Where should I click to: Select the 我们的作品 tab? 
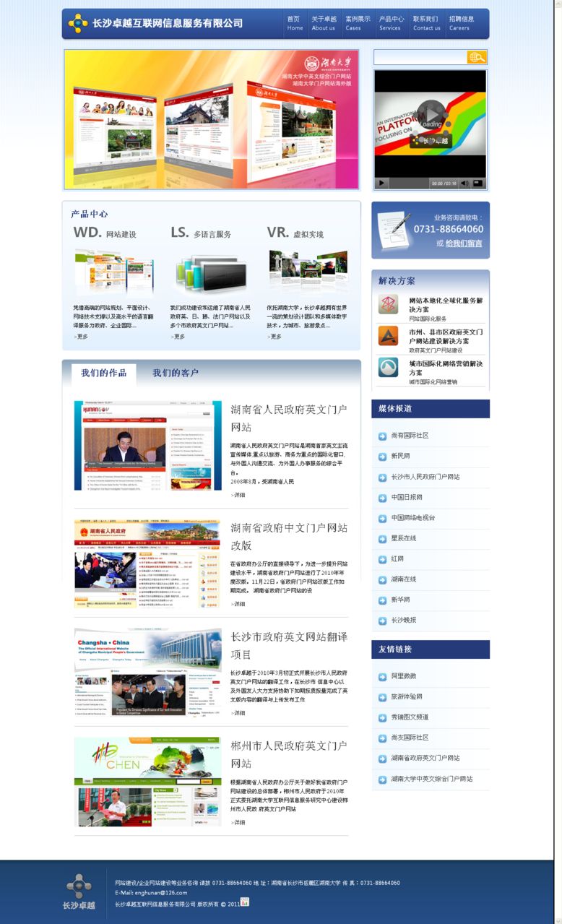[x=103, y=373]
